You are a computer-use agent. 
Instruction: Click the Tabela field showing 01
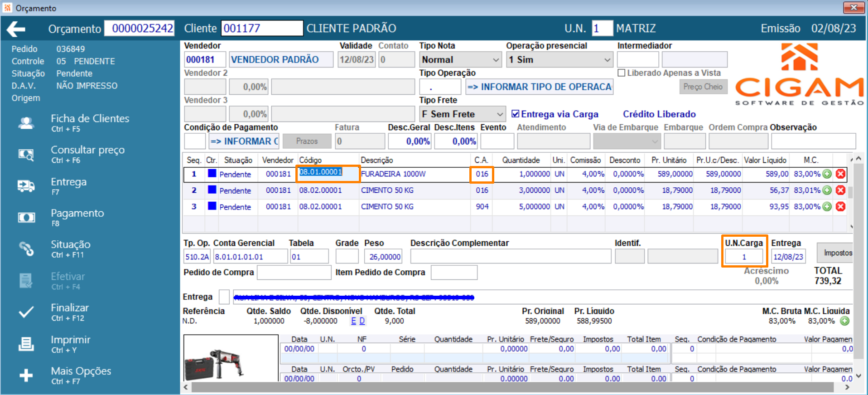(309, 256)
